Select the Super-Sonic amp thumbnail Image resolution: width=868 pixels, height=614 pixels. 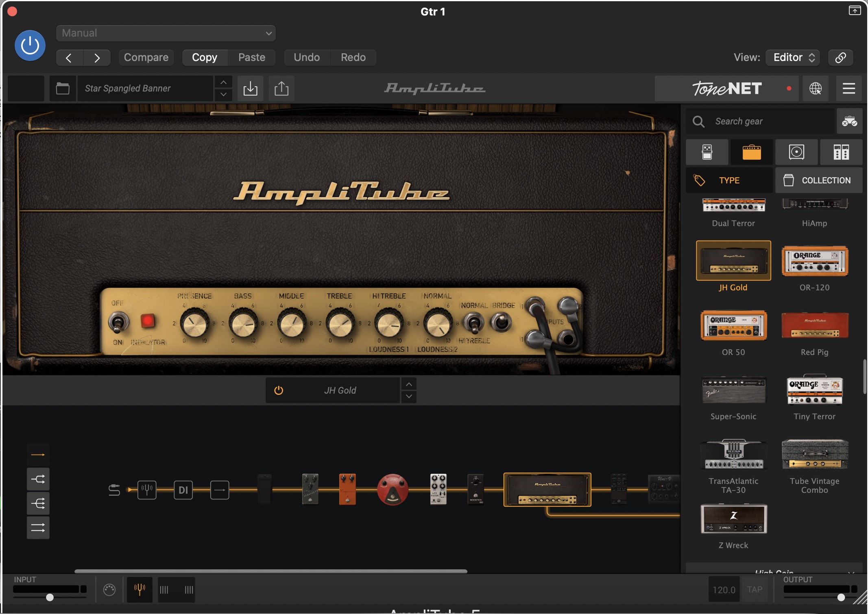pos(734,390)
